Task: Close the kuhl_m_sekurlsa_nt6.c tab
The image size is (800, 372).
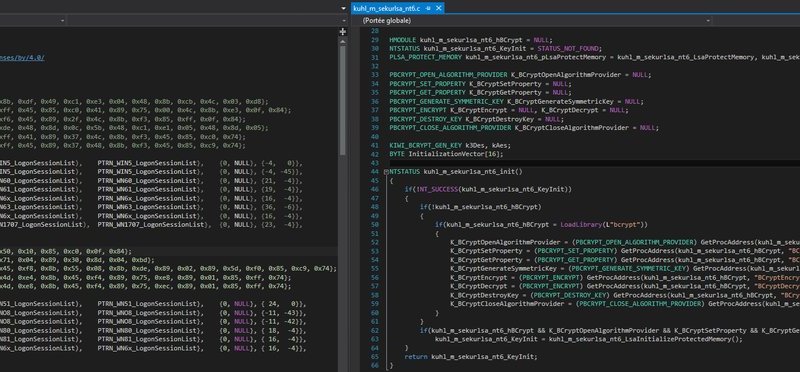Action: 438,9
